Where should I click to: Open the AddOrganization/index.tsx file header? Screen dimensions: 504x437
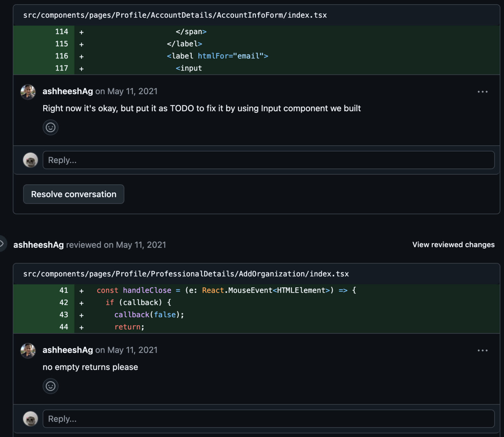pyautogui.click(x=186, y=274)
